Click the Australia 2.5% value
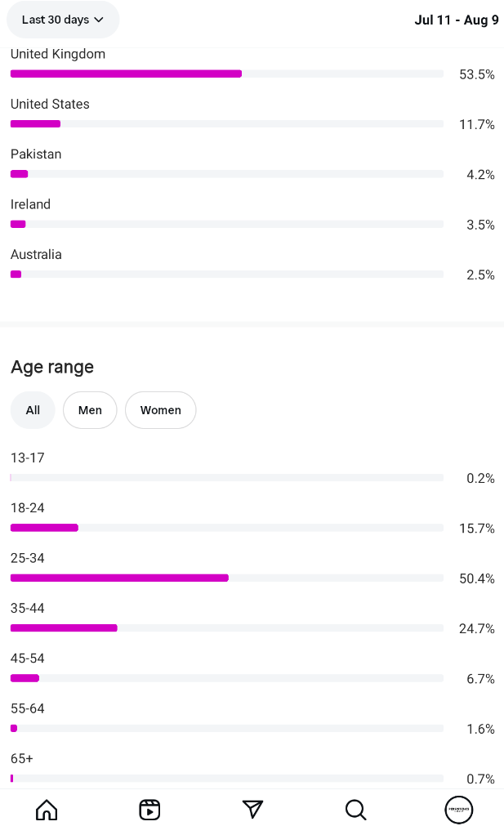Image resolution: width=504 pixels, height=826 pixels. coord(480,275)
